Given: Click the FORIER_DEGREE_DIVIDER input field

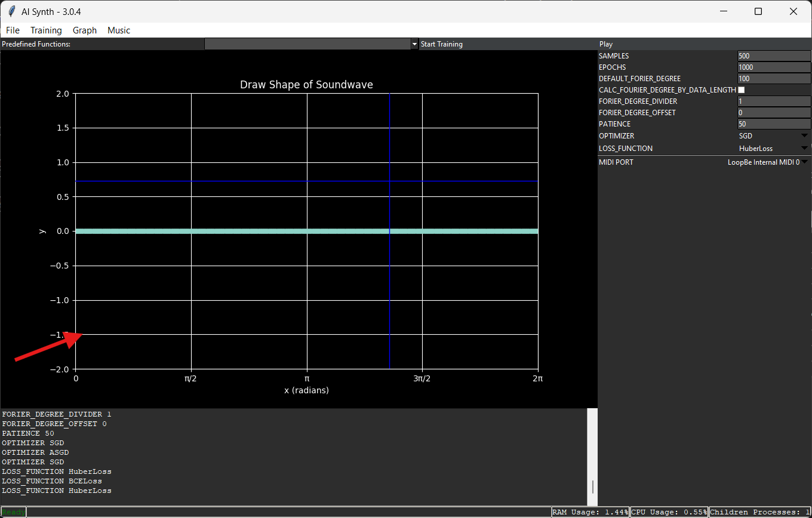Looking at the screenshot, I should click(x=774, y=101).
